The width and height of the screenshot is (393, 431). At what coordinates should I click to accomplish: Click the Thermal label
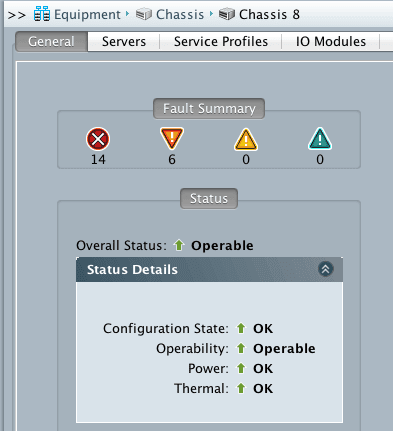201,389
